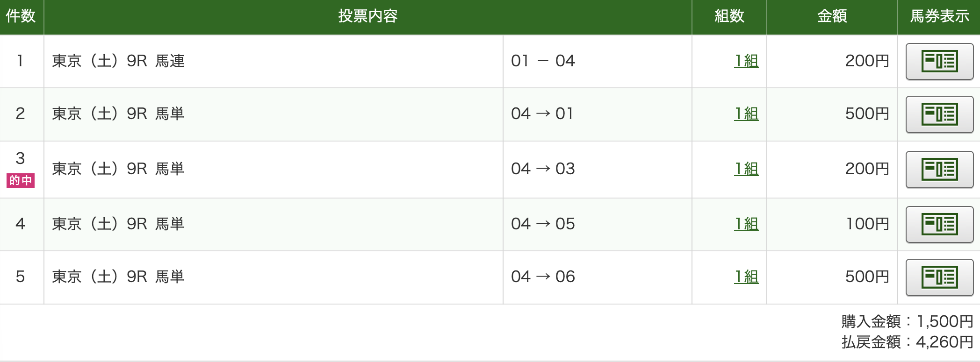Open 1組 link for 04→05 bet
The image size is (980, 362).
pyautogui.click(x=746, y=224)
